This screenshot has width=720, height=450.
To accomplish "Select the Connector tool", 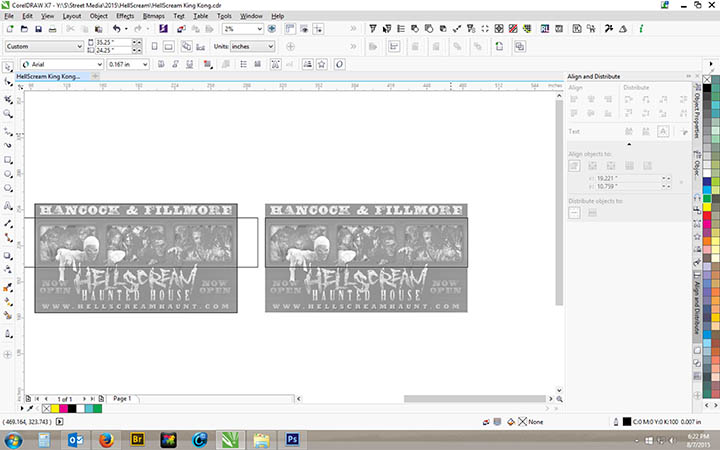I will pos(8,237).
